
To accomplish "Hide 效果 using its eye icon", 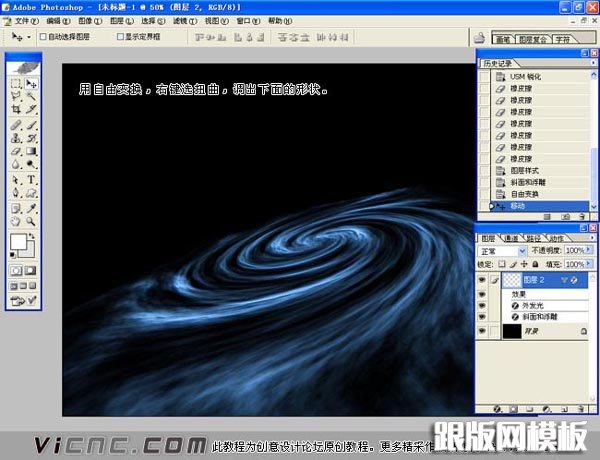I will [x=482, y=295].
